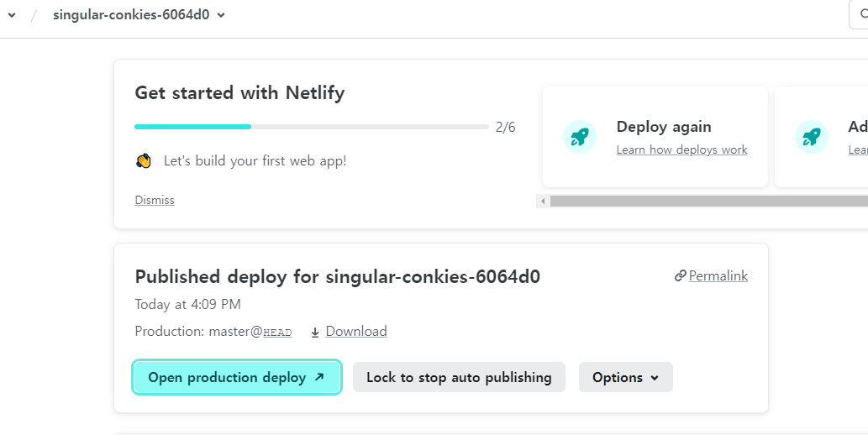Click the external arrow on Open production deploy
This screenshot has width=868, height=435.
click(x=319, y=377)
